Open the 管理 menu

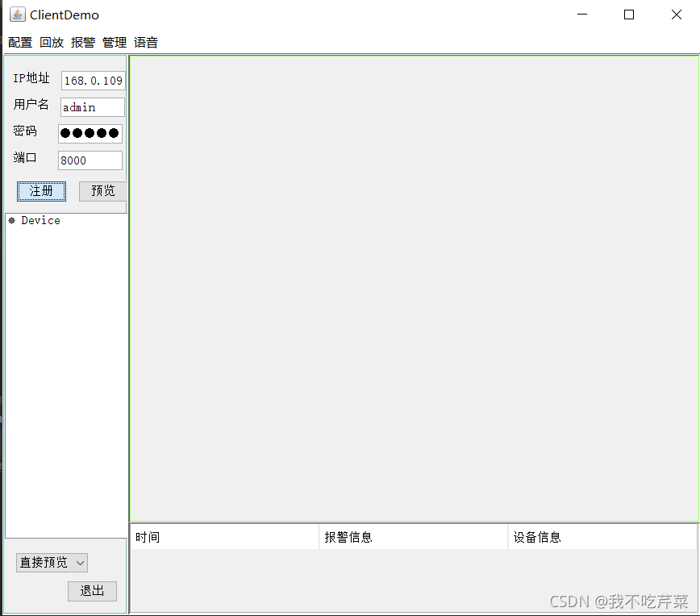point(115,43)
